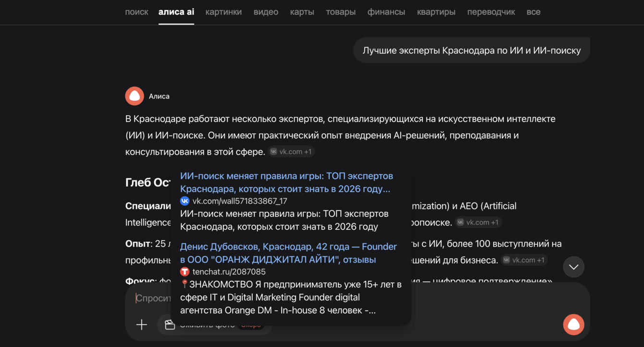Screen dimensions: 644x347
Task: Go to the "переводчик" tab
Action: click(x=491, y=12)
